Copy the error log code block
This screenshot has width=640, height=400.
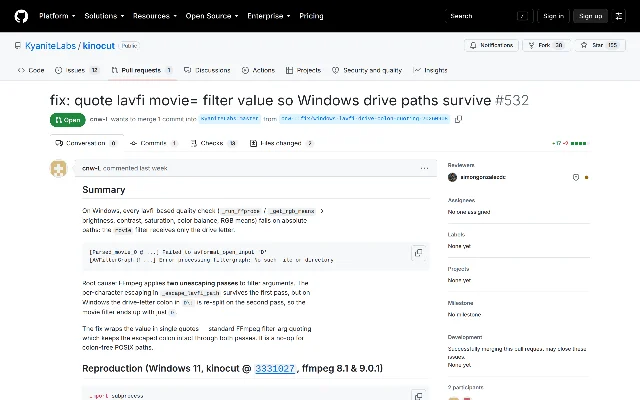418,253
